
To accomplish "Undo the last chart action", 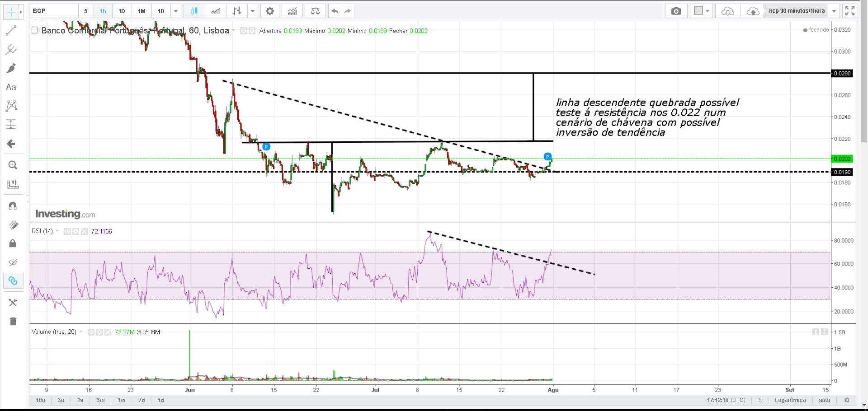I will (x=335, y=11).
